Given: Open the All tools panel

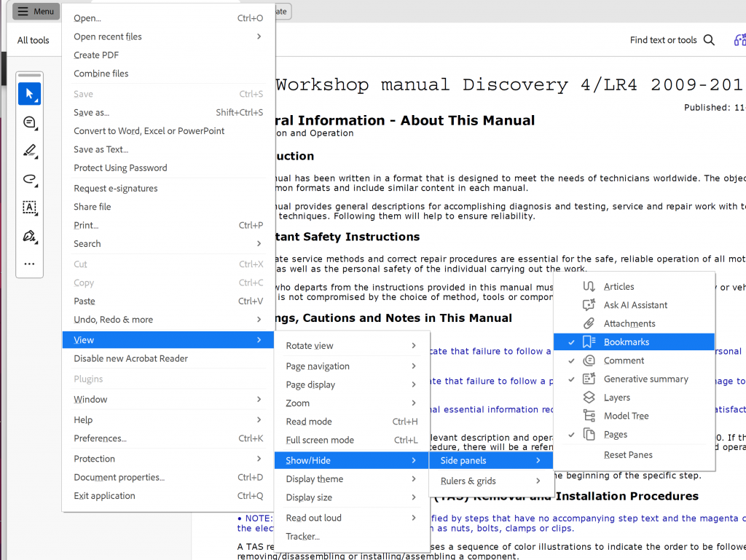Looking at the screenshot, I should click(x=34, y=40).
